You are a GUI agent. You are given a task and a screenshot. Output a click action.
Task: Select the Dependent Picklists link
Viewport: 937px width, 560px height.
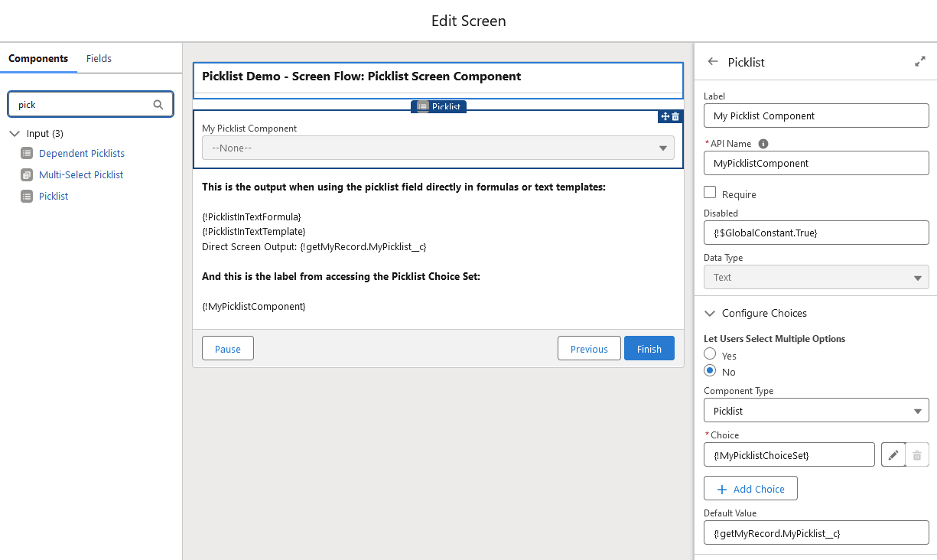pos(82,154)
